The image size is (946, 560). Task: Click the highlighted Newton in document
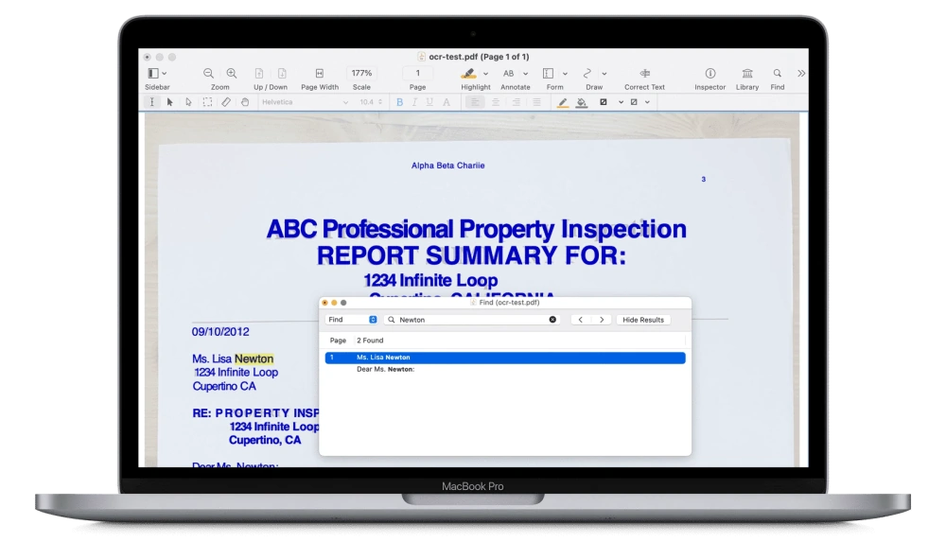coord(254,359)
